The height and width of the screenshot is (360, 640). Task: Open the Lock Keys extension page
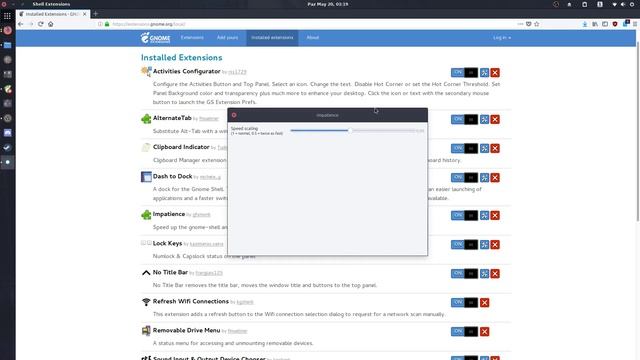coord(167,243)
